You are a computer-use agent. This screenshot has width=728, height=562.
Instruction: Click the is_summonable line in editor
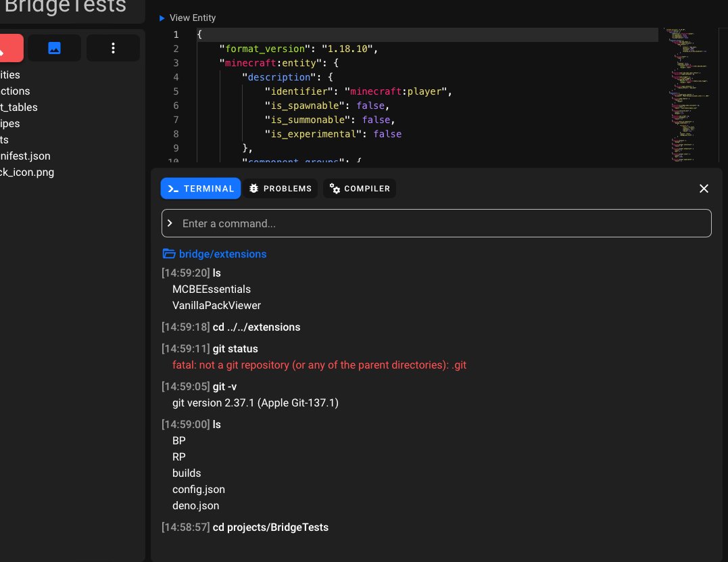point(330,120)
